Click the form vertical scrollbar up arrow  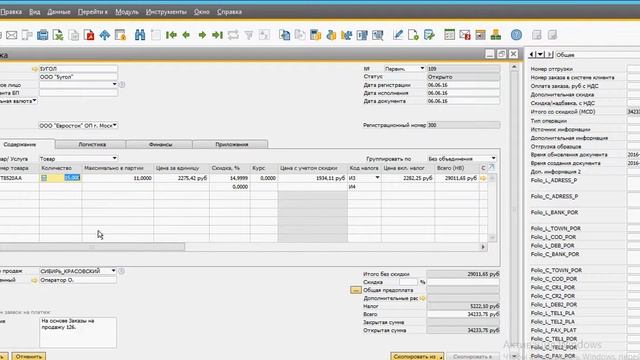[x=514, y=67]
